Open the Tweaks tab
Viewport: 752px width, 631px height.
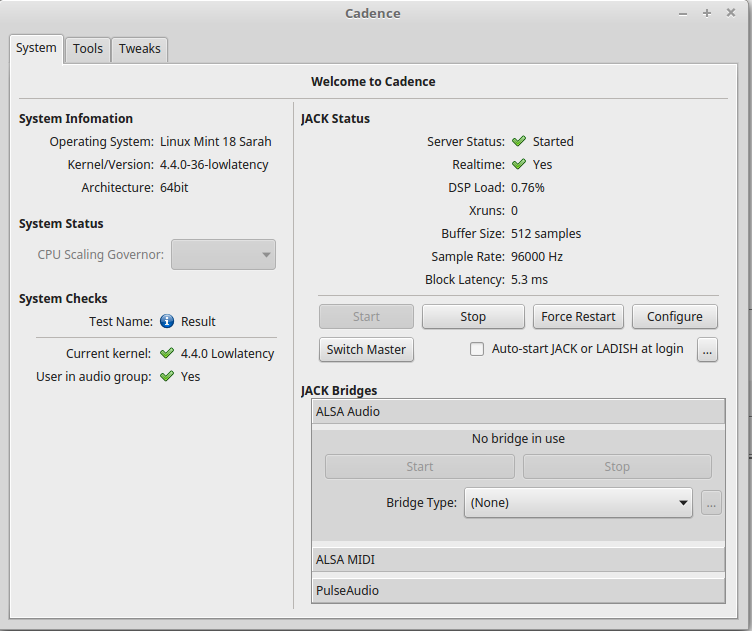click(x=140, y=49)
